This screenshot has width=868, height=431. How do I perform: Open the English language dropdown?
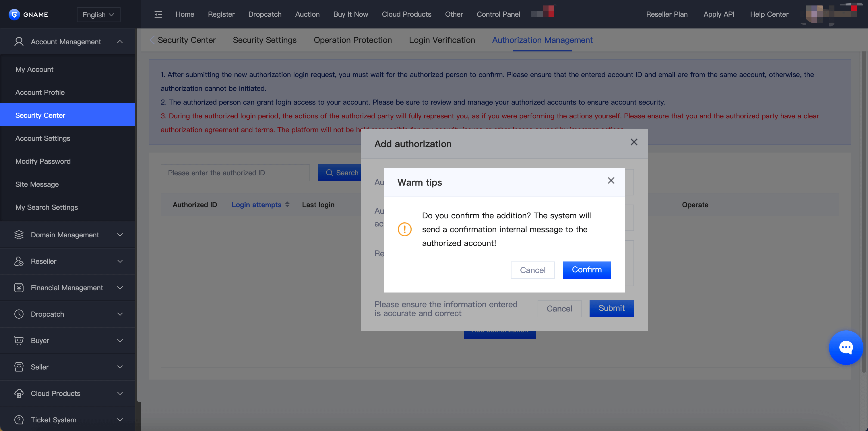(98, 14)
